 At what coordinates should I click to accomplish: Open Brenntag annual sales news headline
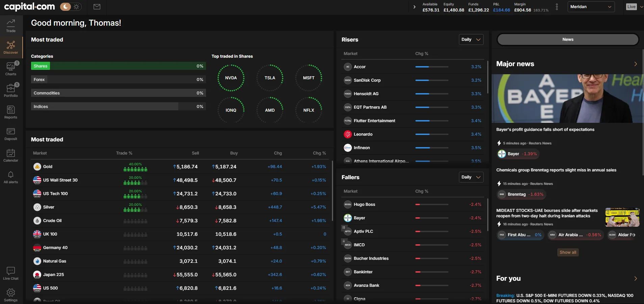coord(556,170)
